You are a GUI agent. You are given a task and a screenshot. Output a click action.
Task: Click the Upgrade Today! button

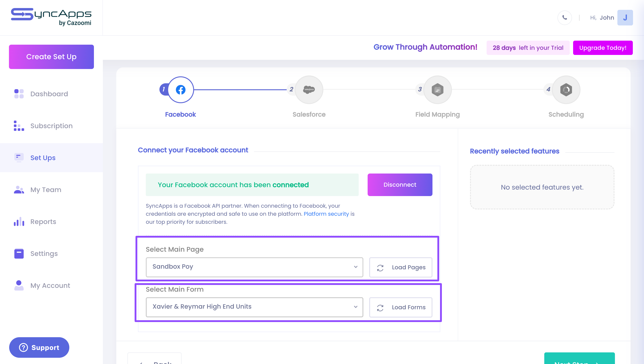(603, 48)
